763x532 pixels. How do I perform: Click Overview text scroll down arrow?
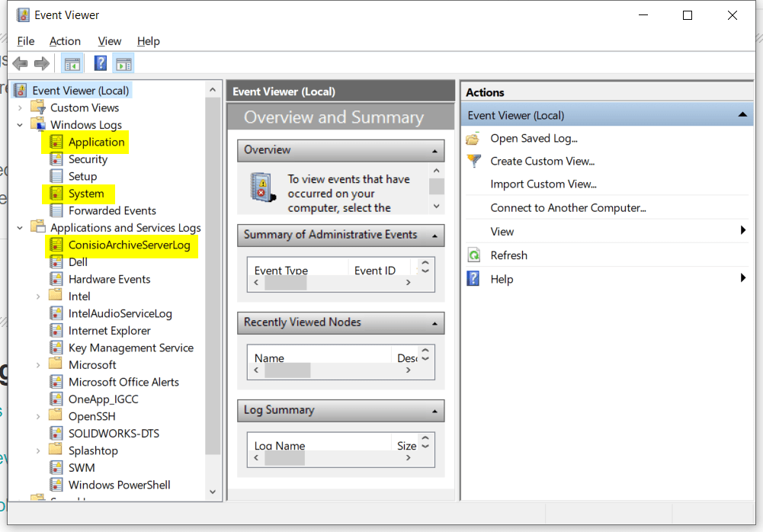(x=437, y=206)
